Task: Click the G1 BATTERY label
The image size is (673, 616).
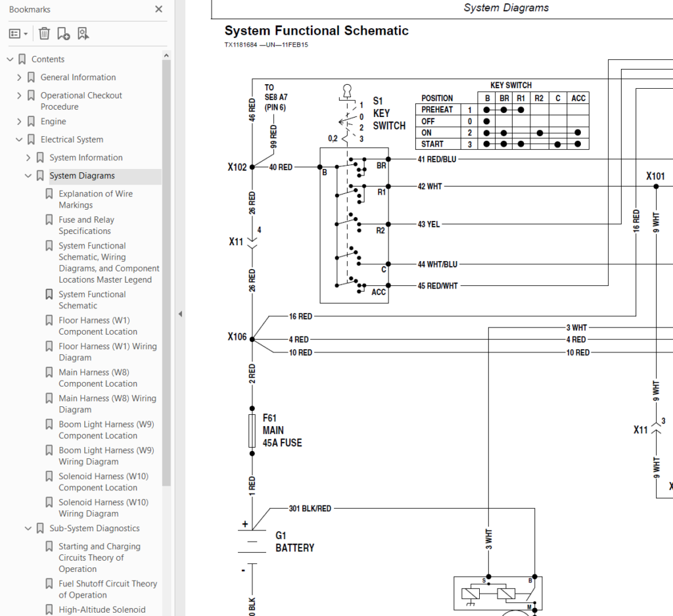Action: (294, 542)
